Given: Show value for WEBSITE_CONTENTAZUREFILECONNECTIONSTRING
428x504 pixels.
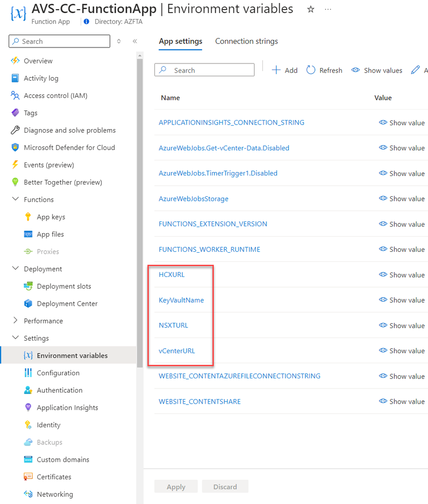Looking at the screenshot, I should pyautogui.click(x=402, y=376).
